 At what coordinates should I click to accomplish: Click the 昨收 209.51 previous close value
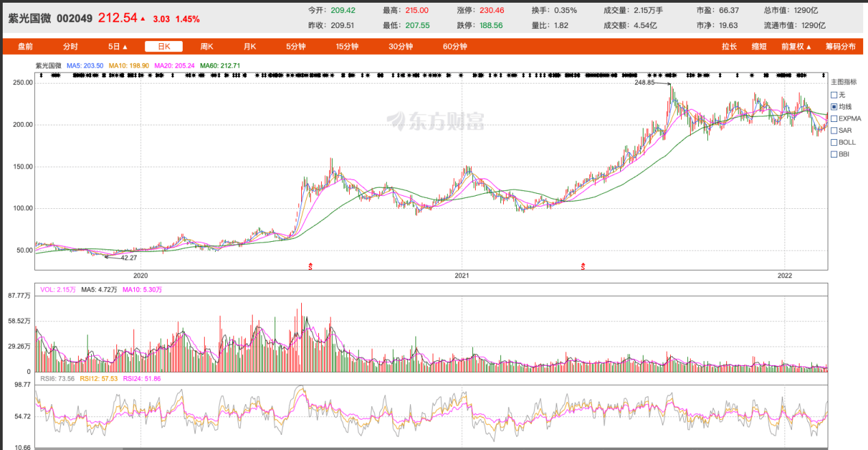[x=342, y=25]
